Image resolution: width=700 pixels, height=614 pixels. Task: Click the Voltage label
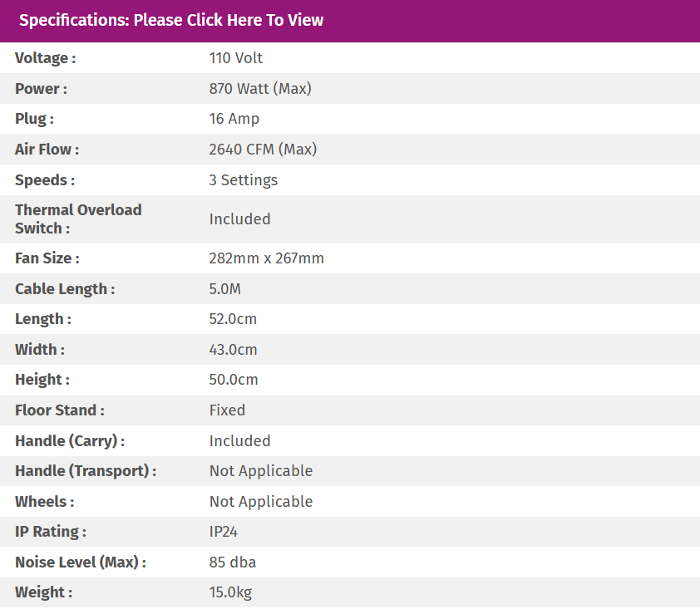point(46,58)
